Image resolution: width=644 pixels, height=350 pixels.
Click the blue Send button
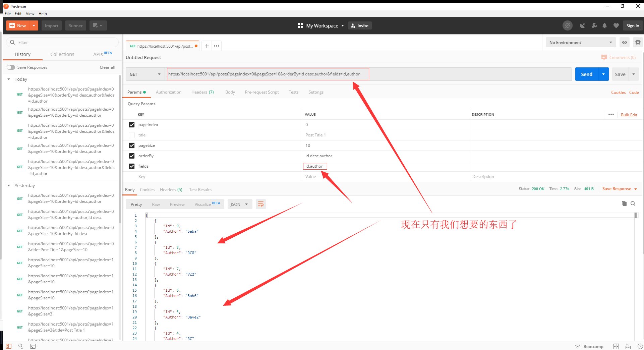coord(587,74)
